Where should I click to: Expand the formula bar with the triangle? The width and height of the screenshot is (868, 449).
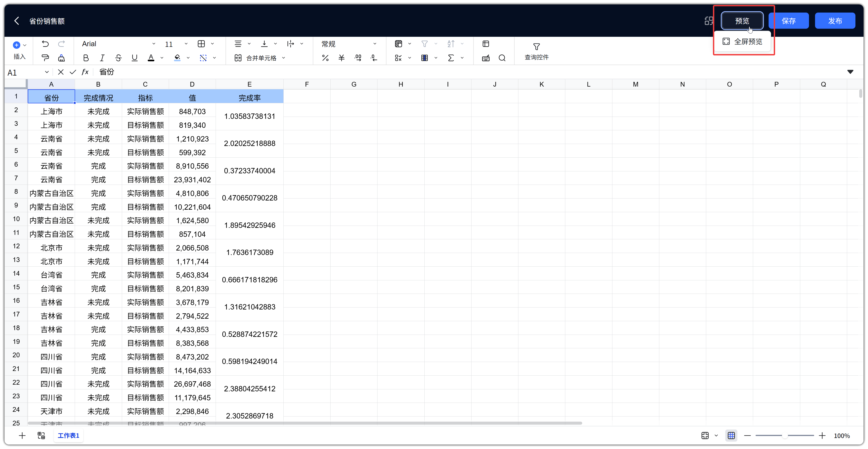click(x=850, y=72)
